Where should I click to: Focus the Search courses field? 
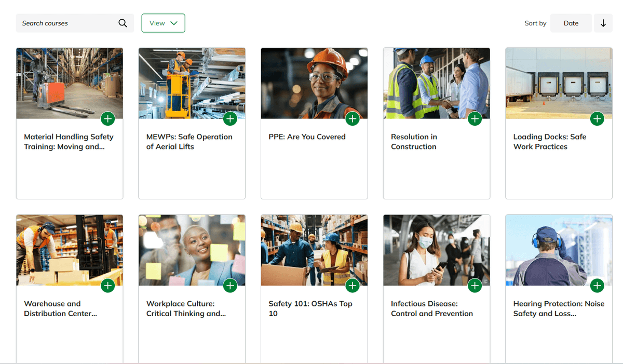coord(67,23)
